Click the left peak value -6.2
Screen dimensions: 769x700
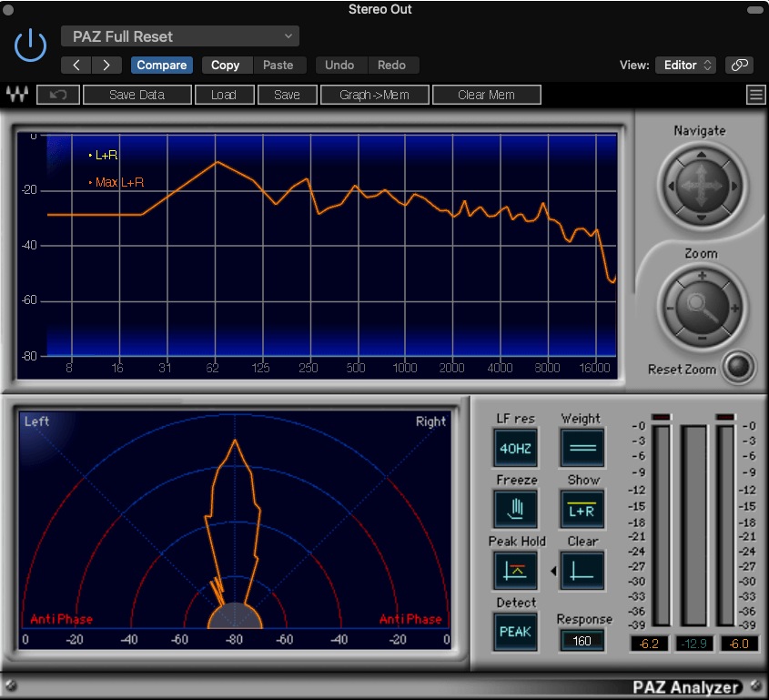pyautogui.click(x=649, y=644)
